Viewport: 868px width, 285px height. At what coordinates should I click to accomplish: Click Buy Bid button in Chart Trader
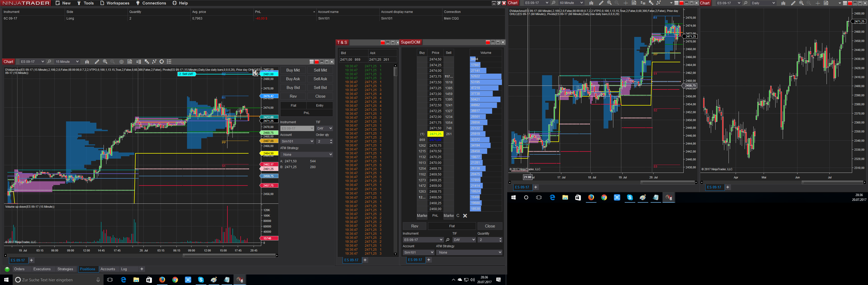pyautogui.click(x=293, y=88)
